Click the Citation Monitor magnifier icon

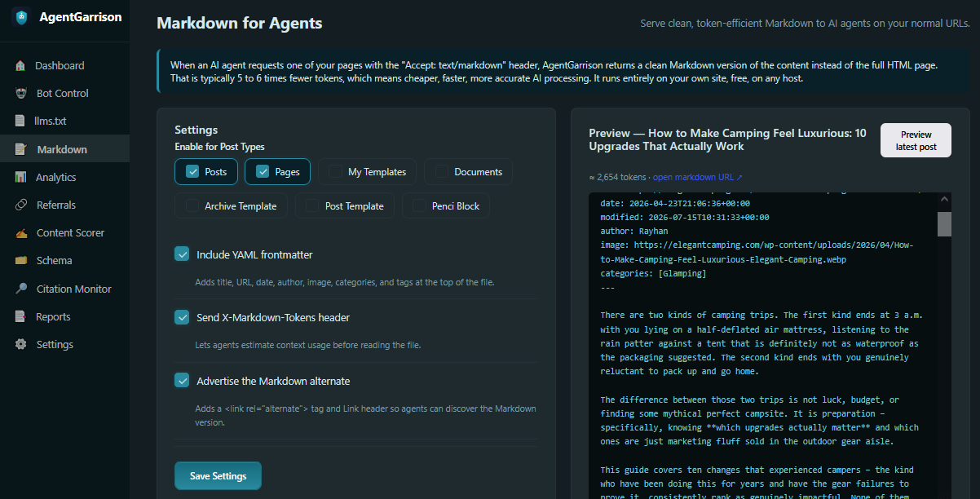click(x=20, y=289)
